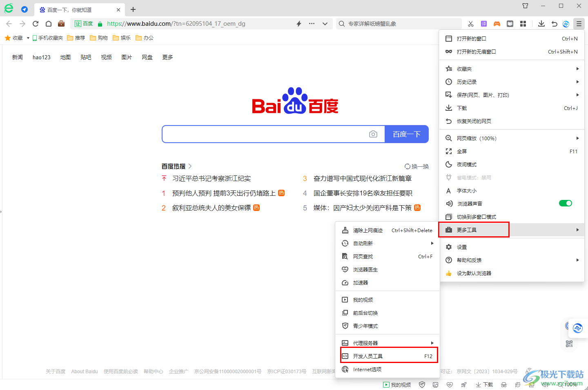Open the 购物 bookmarks folder
This screenshot has width=588, height=390.
pyautogui.click(x=99, y=38)
